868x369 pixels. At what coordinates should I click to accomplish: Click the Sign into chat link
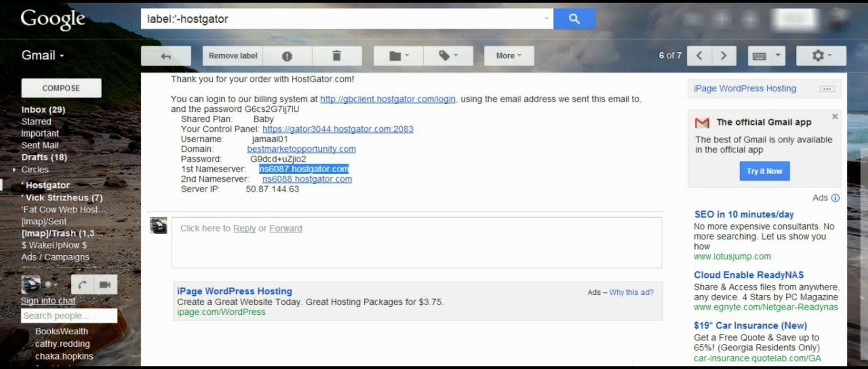coord(48,301)
